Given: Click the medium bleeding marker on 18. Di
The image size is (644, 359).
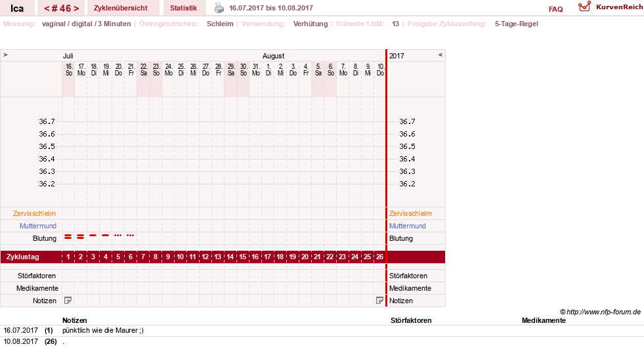Looking at the screenshot, I should (x=93, y=236).
